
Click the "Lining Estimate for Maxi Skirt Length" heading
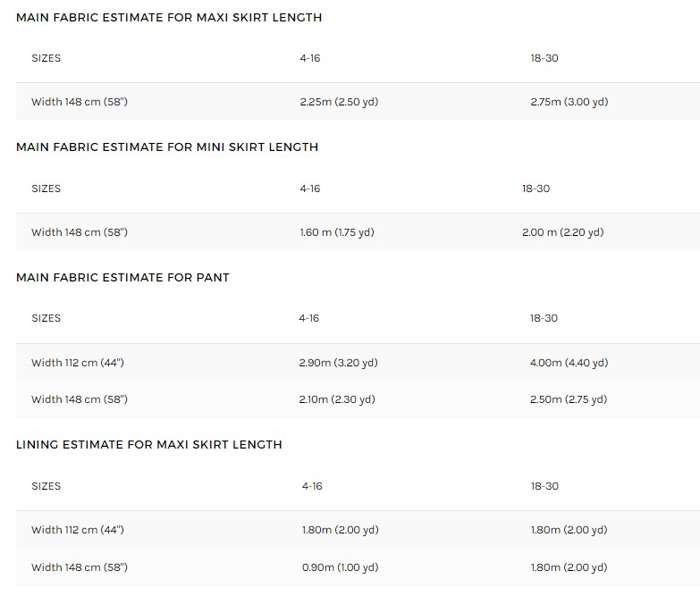149,444
